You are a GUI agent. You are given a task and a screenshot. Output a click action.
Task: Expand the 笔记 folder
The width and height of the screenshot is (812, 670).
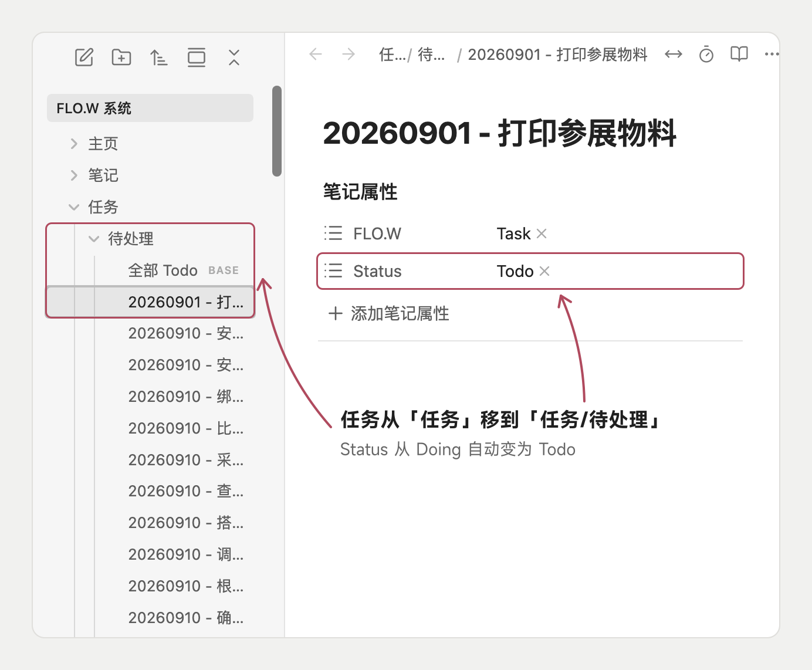coord(74,175)
